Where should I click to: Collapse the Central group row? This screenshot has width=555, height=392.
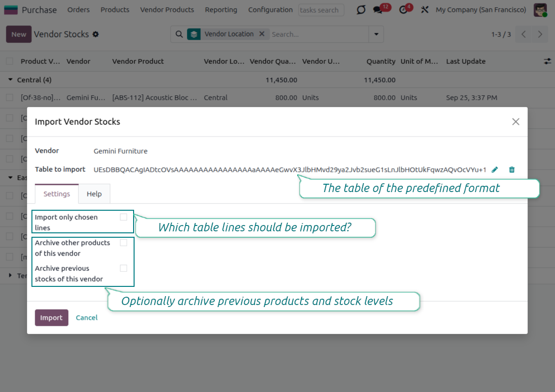point(11,80)
